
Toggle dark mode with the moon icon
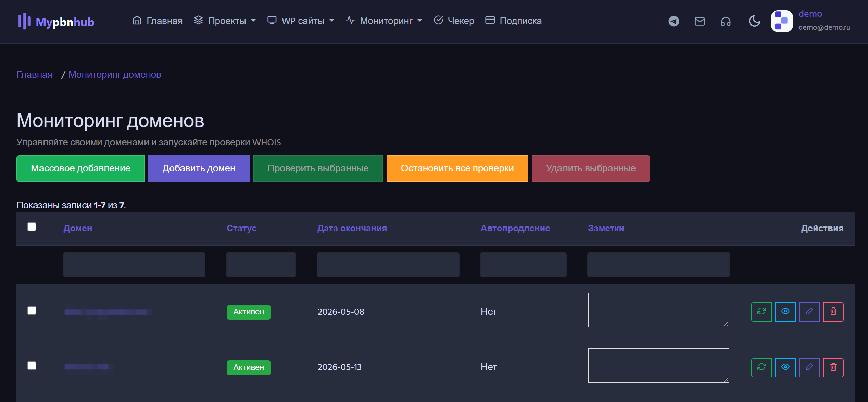(754, 21)
